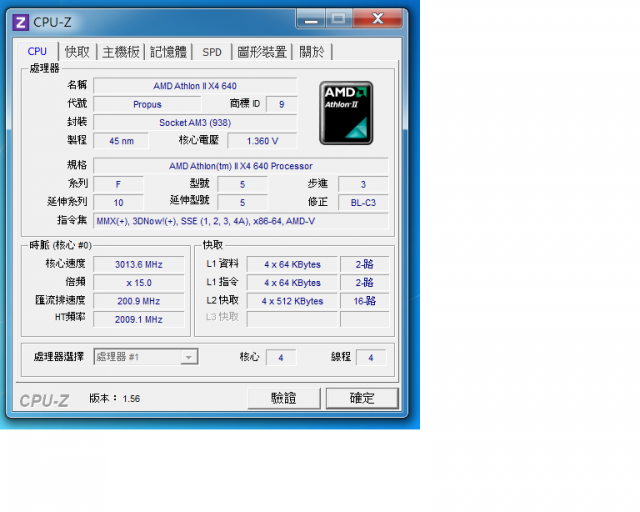Click the 確定 button

click(362, 398)
